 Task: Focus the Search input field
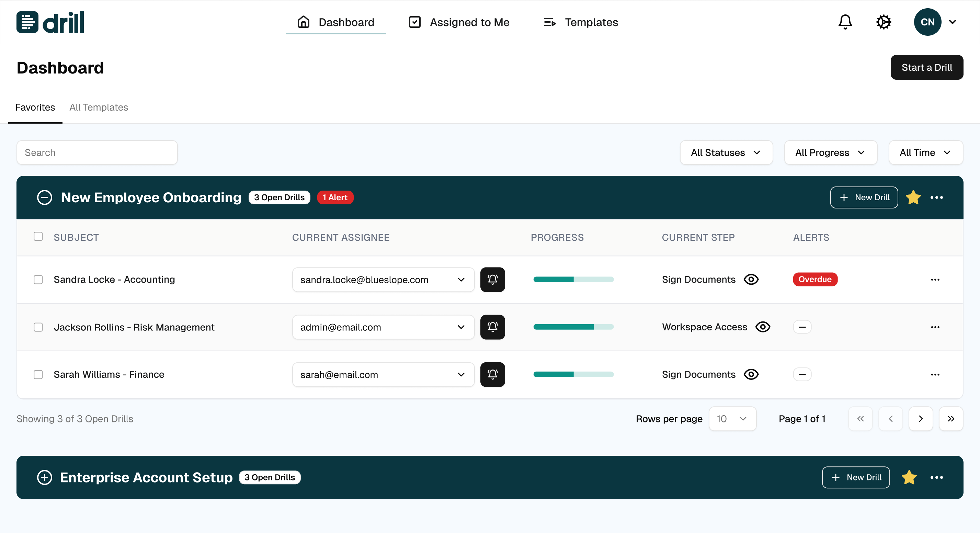97,152
